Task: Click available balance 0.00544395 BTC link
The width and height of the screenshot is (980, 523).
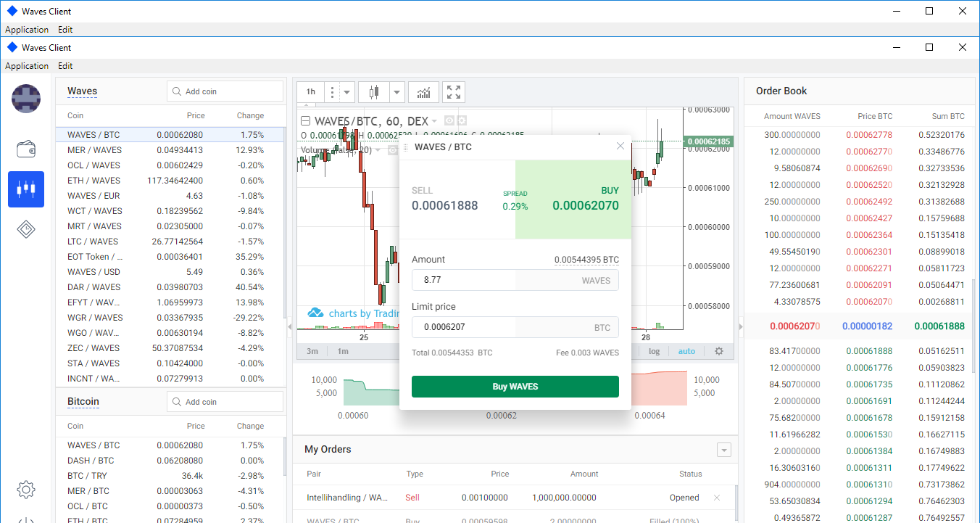Action: 586,260
